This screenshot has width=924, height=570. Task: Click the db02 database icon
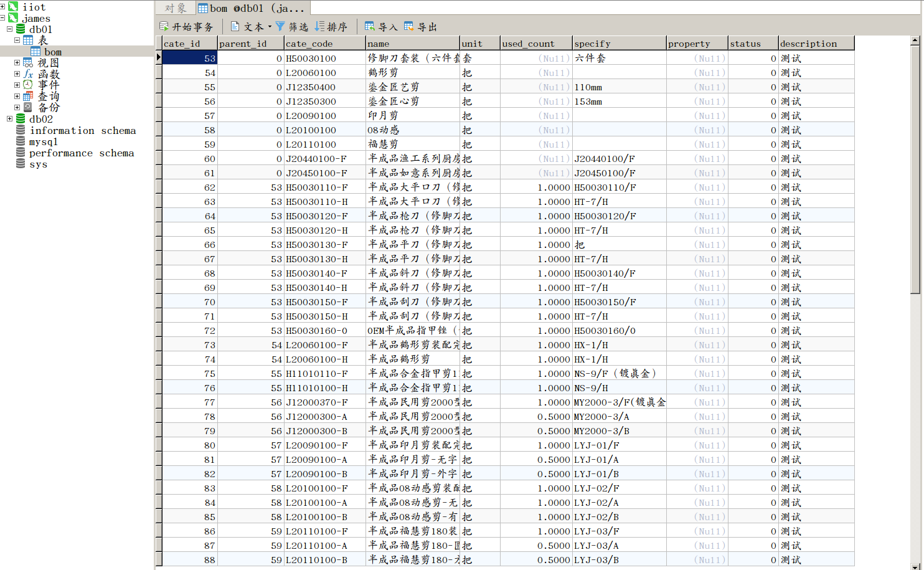tap(21, 119)
